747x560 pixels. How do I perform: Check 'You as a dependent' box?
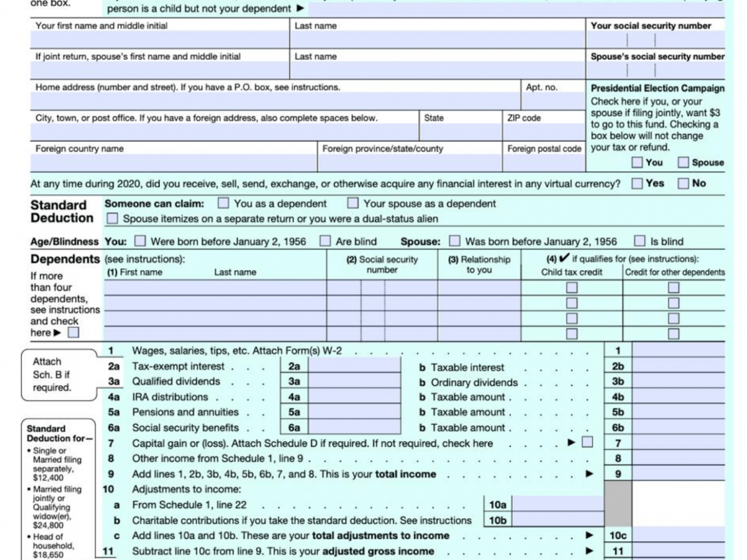[222, 203]
